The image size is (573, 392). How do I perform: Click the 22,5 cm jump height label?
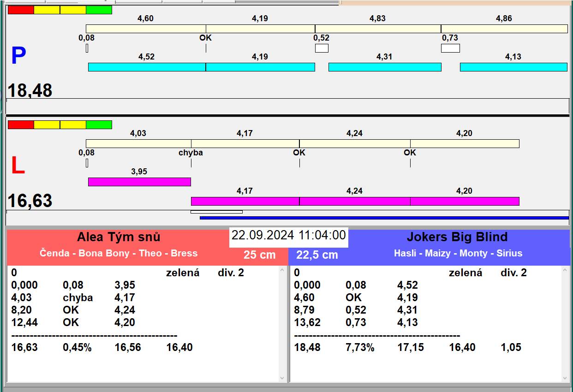tap(317, 255)
